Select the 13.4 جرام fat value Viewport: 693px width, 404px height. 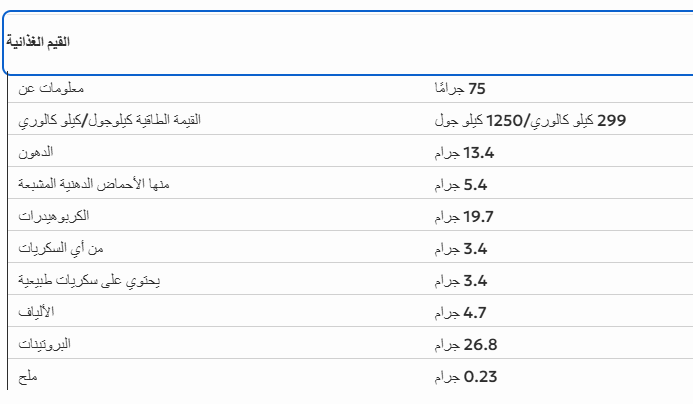pyautogui.click(x=465, y=153)
